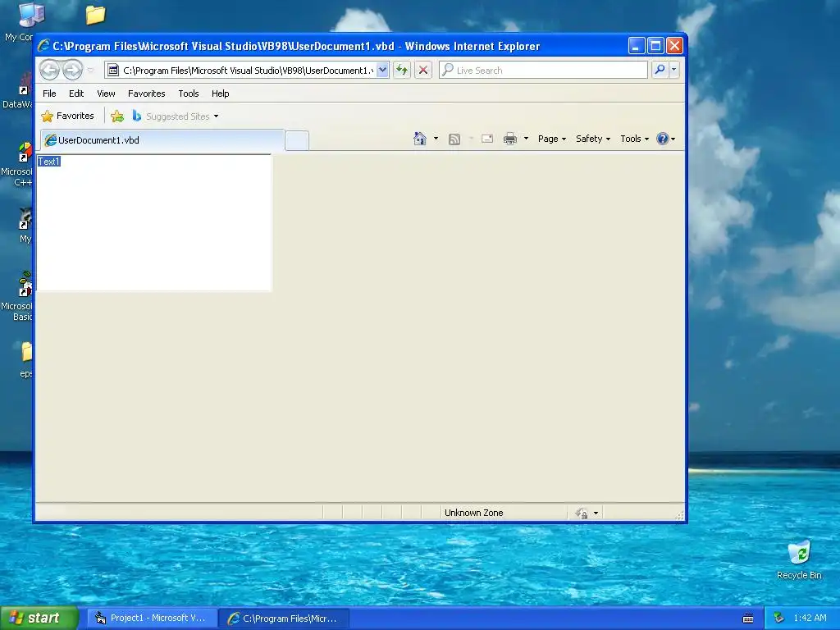Switch to Project1 Microsoft Visual Basic taskbar button

point(152,619)
